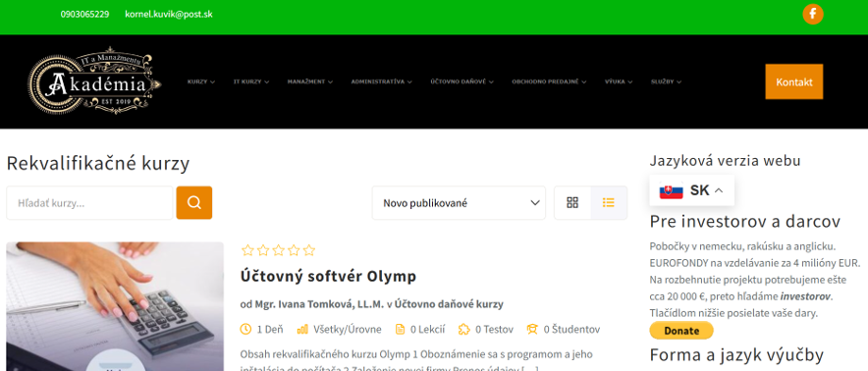The width and height of the screenshot is (868, 371).
Task: Switch to grid view layout
Action: point(572,202)
